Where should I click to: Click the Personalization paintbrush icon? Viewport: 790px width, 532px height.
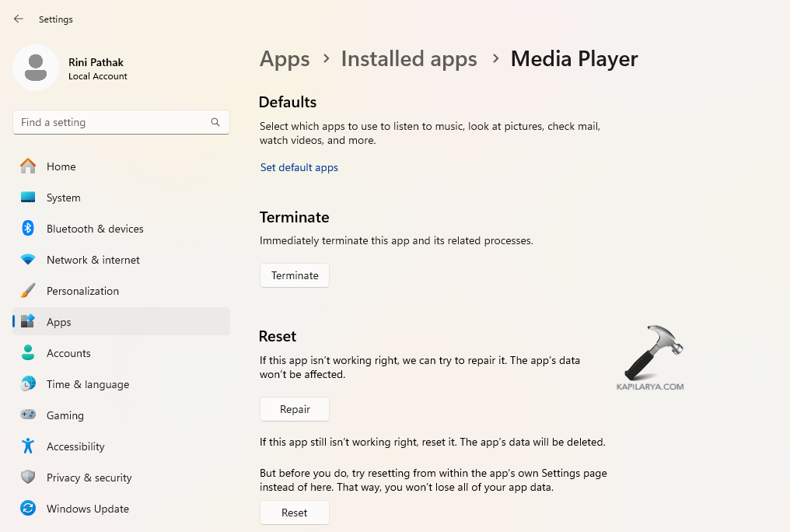pos(28,291)
